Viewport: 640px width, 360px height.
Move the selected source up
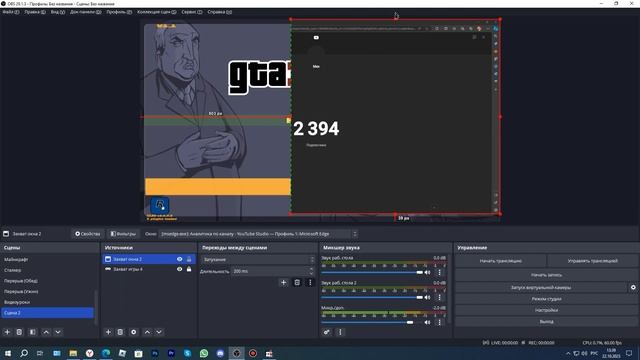coord(147,332)
